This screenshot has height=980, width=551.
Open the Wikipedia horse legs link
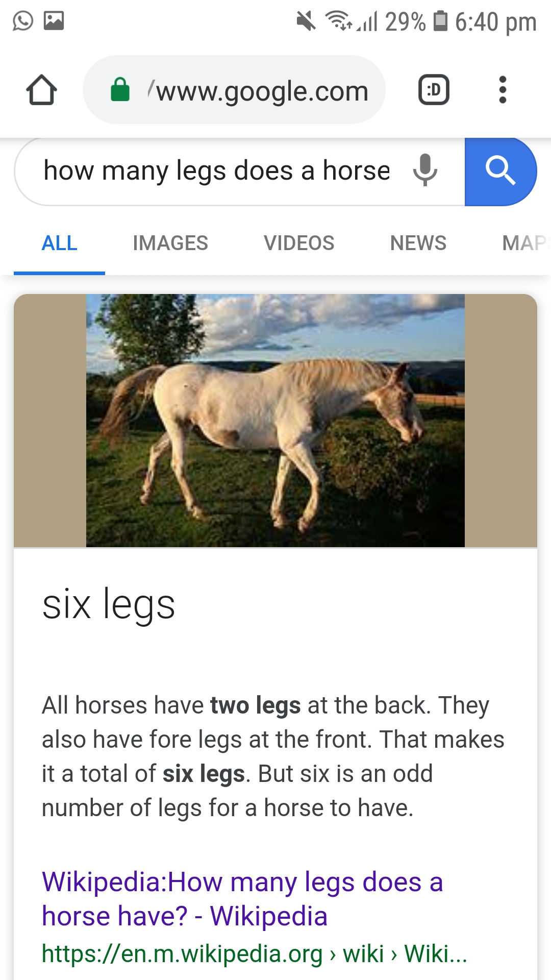242,899
